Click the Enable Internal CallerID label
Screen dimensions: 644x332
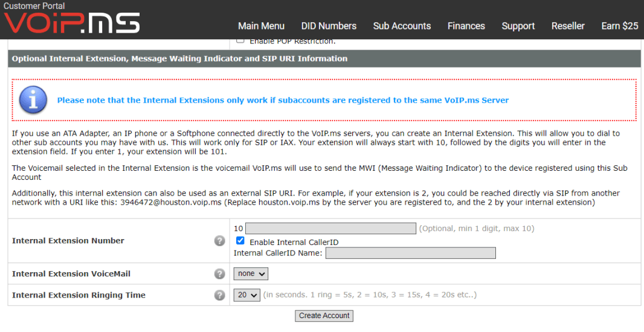294,243
